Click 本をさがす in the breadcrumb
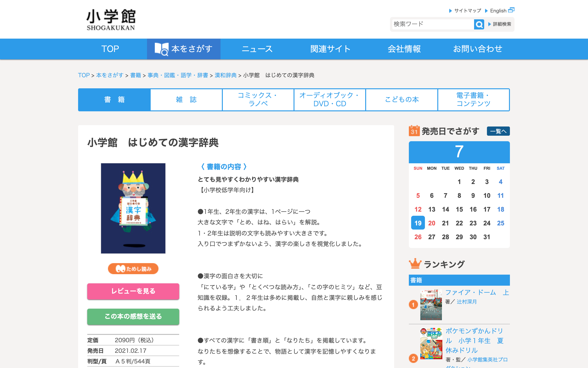This screenshot has height=368, width=588. [110, 75]
